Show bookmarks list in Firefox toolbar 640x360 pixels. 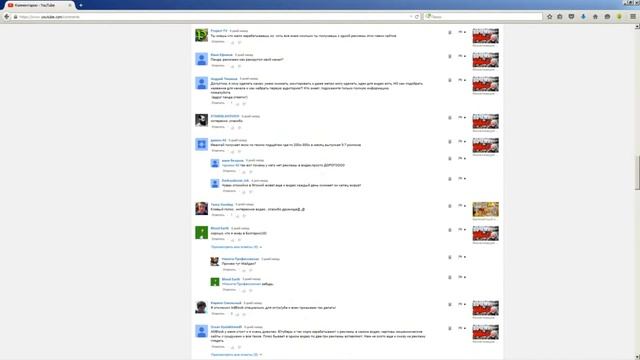coord(560,17)
